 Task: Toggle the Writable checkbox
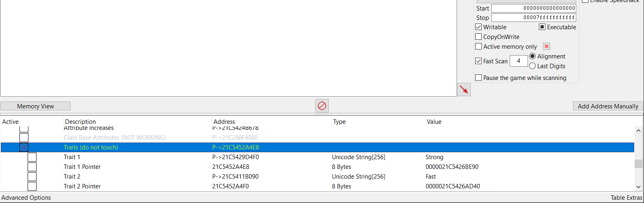[478, 27]
